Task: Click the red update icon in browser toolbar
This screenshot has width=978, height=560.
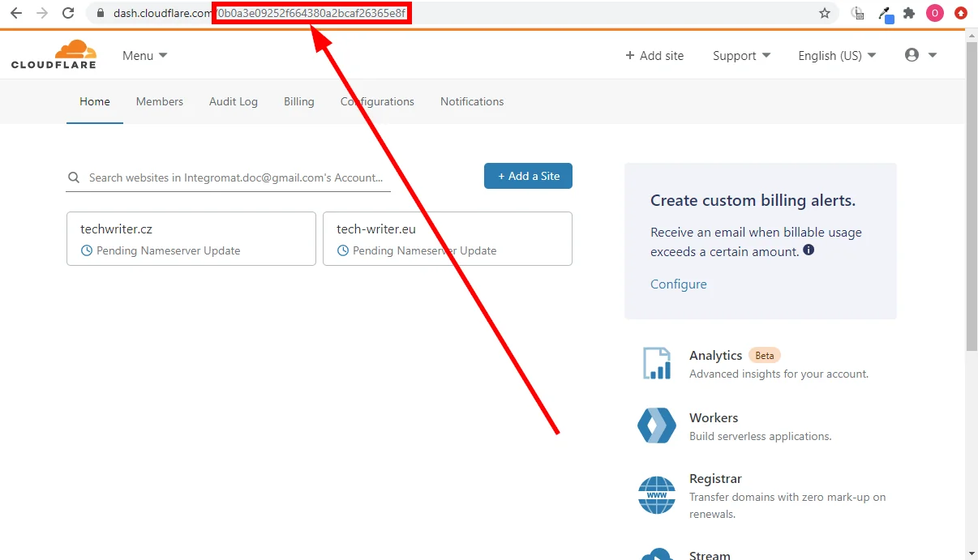Action: click(x=961, y=13)
